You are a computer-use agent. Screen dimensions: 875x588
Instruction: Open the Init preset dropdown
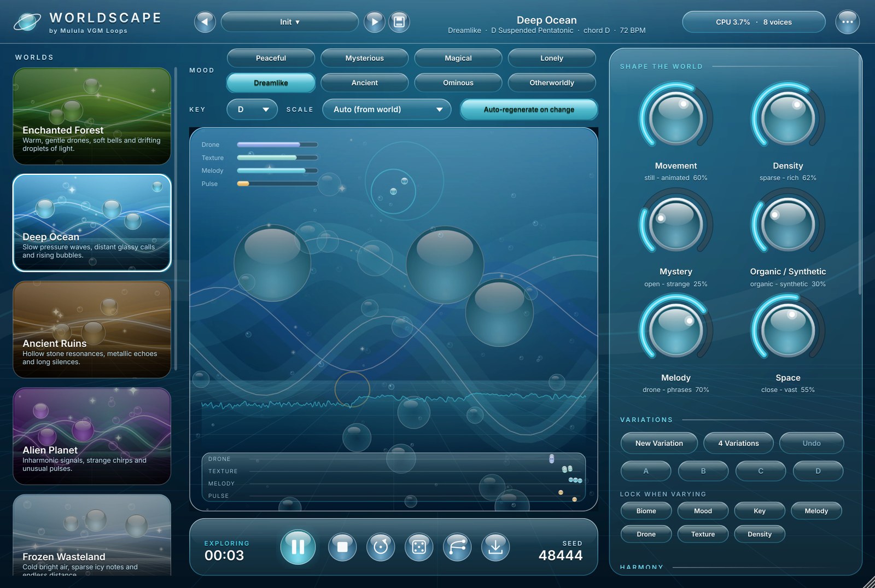(290, 22)
